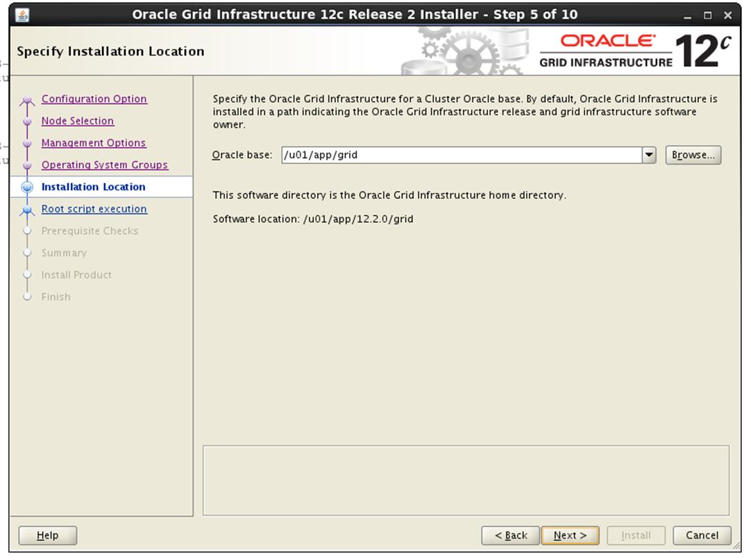Click the Installation Location current step bullet
This screenshot has height=560, width=751.
tap(28, 187)
